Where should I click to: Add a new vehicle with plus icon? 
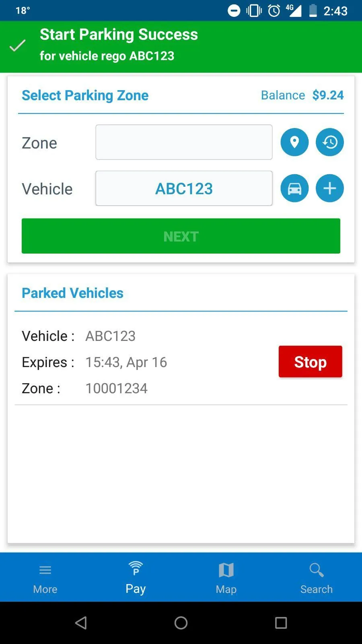tap(329, 188)
